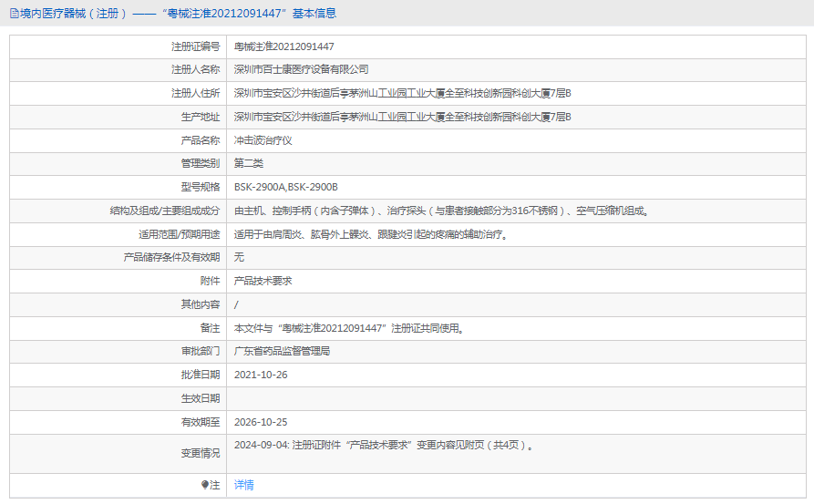This screenshot has height=504, width=814.
Task: Click the 结构及组成 description text
Action: pyautogui.click(x=442, y=211)
